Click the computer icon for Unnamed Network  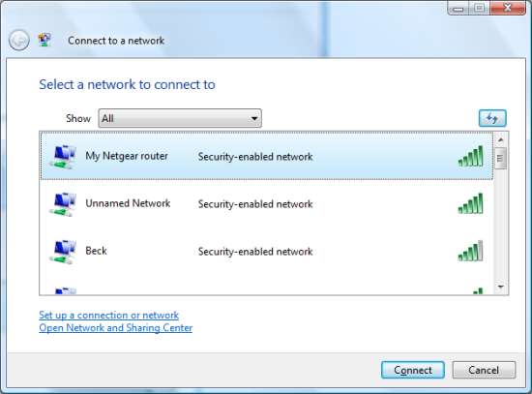click(x=63, y=204)
